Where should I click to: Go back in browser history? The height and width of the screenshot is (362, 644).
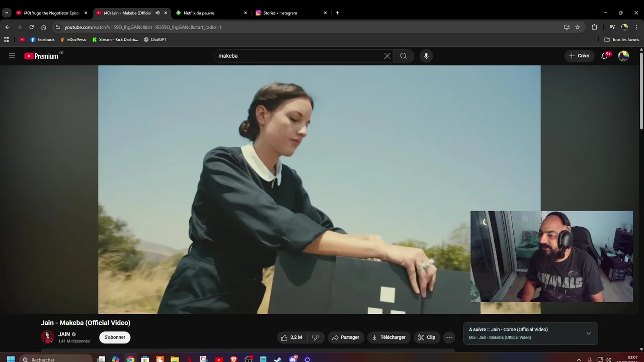point(7,27)
